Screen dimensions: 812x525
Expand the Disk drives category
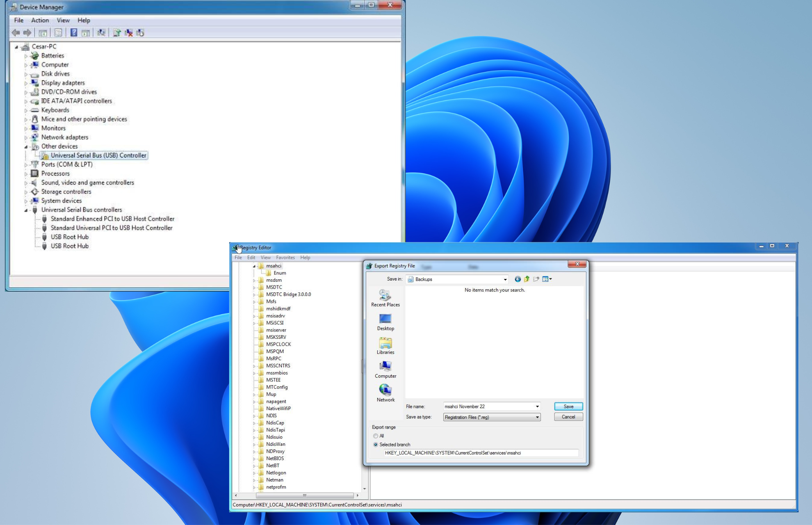point(26,74)
